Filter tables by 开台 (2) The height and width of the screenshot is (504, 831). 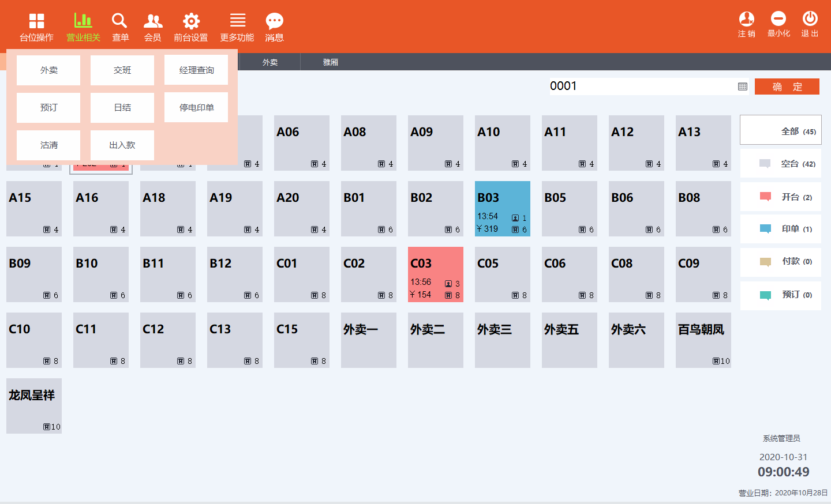(781, 197)
